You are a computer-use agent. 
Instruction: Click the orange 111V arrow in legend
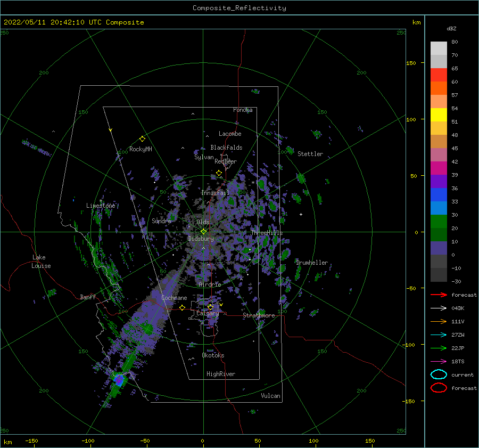click(439, 321)
